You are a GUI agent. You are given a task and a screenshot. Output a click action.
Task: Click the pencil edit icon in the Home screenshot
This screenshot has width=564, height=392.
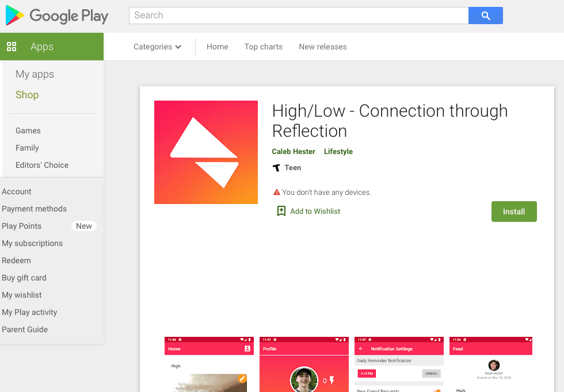click(242, 379)
